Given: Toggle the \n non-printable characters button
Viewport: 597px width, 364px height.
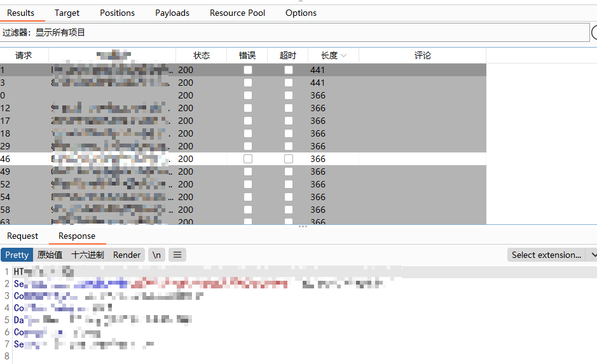Looking at the screenshot, I should click(x=156, y=255).
